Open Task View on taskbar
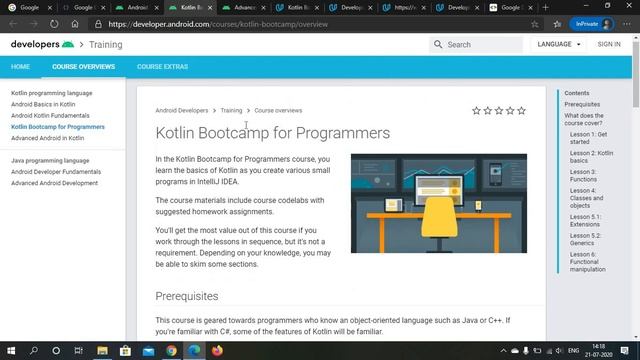The height and width of the screenshot is (360, 640). click(x=78, y=351)
